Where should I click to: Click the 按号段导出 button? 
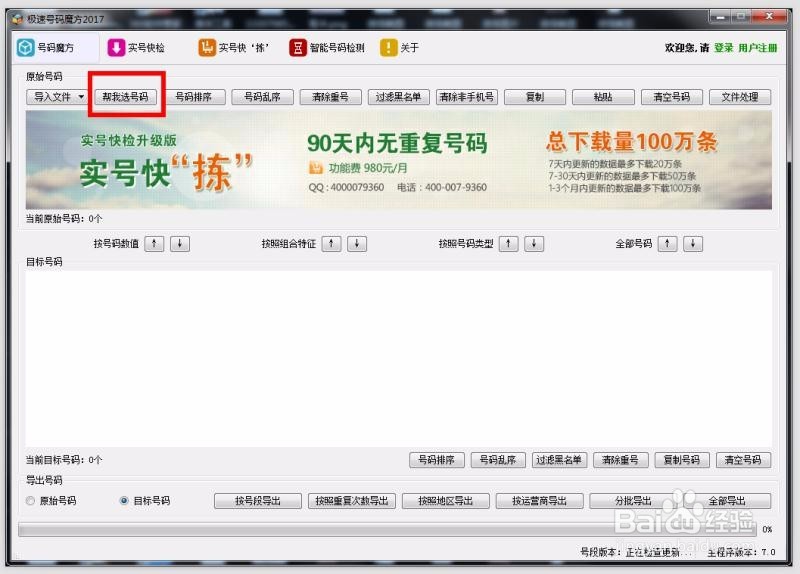pyautogui.click(x=258, y=501)
